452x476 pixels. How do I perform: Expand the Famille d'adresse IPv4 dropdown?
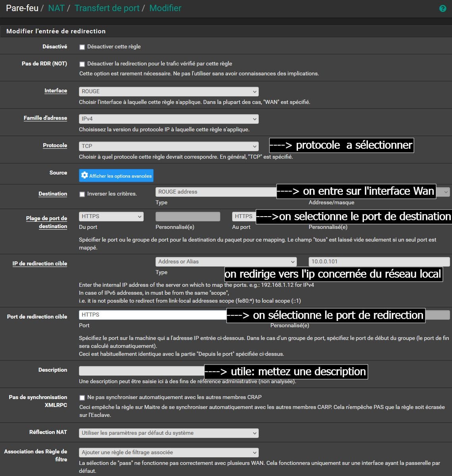169,119
